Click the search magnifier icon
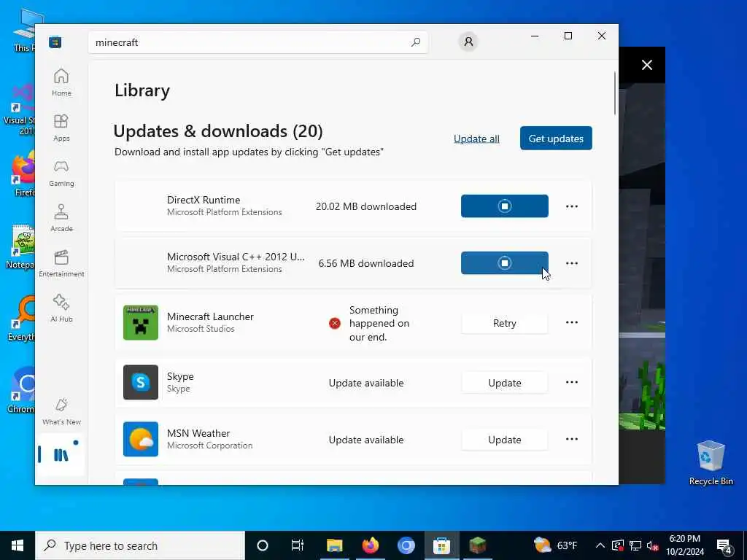Image resolution: width=747 pixels, height=560 pixels. tap(415, 42)
